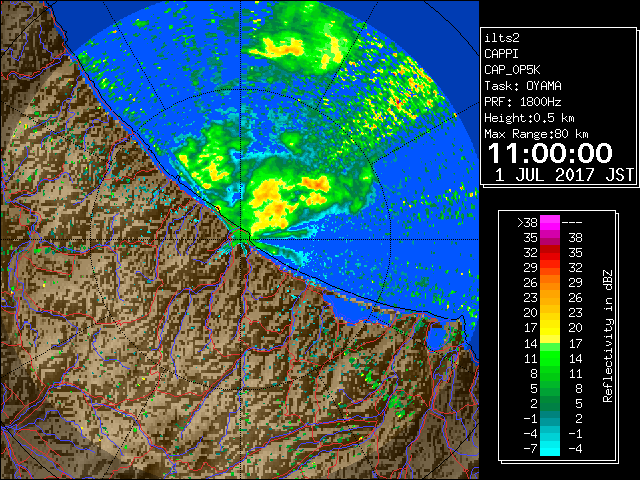This screenshot has height=480, width=640.
Task: Pick the bright green 11–14 dBZ legend swatch
Action: point(550,358)
